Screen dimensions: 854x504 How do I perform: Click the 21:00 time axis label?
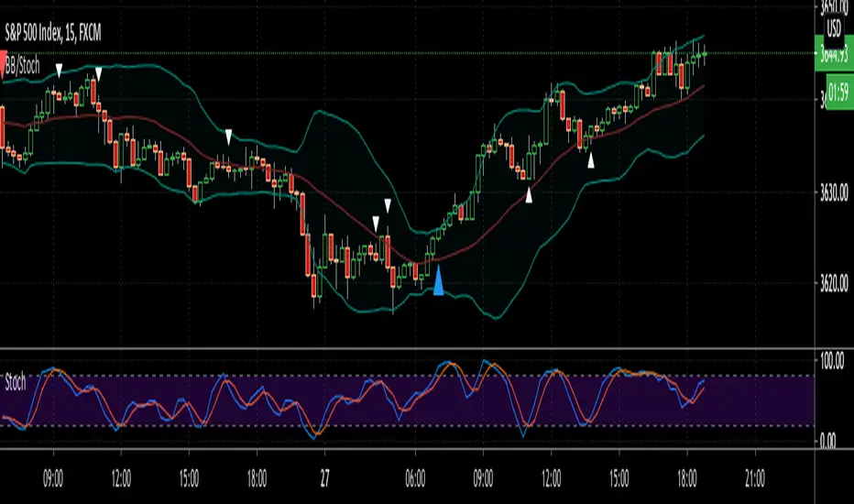(x=754, y=478)
